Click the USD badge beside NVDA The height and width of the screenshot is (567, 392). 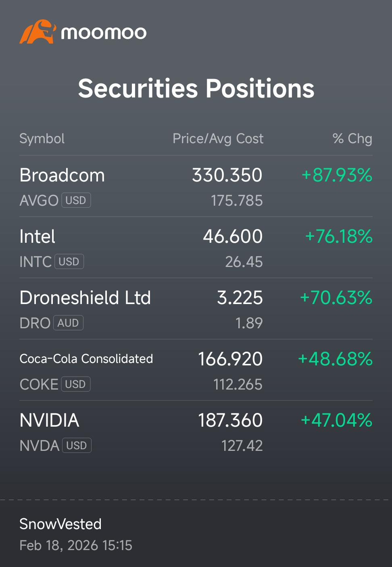77,446
